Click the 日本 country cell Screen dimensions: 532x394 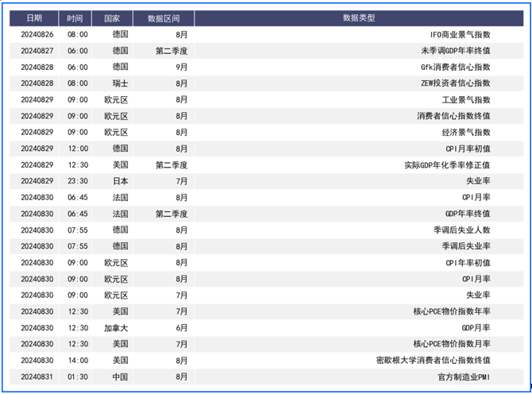121,181
